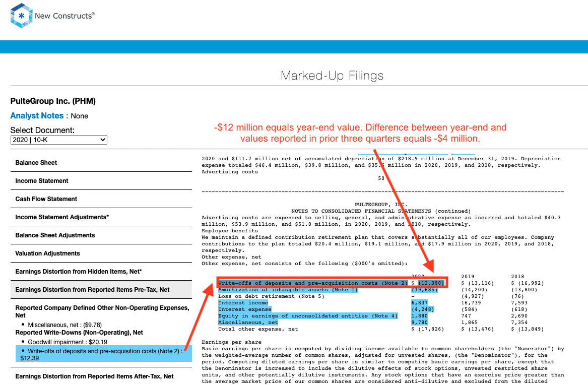The height and width of the screenshot is (385, 588).
Task: Select the Miscellaneous, net : ($9.78) item
Action: coord(64,325)
